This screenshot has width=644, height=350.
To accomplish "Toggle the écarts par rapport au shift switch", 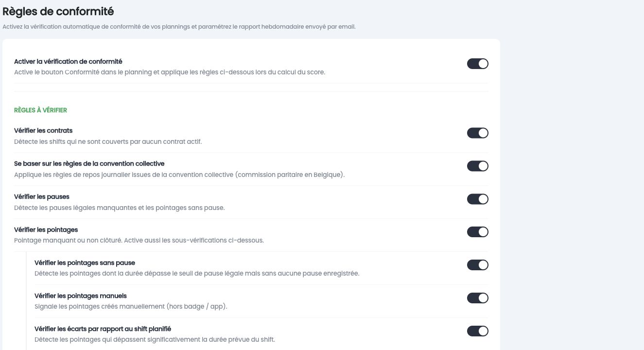I will coord(477,331).
